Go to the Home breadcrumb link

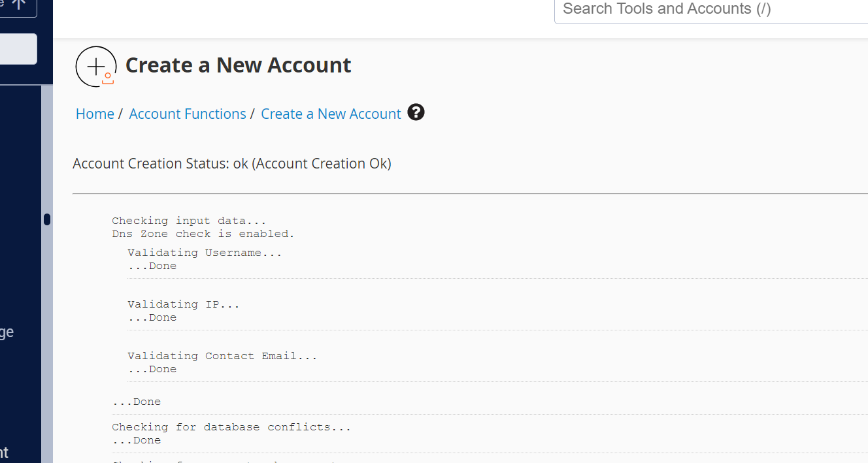tap(95, 114)
